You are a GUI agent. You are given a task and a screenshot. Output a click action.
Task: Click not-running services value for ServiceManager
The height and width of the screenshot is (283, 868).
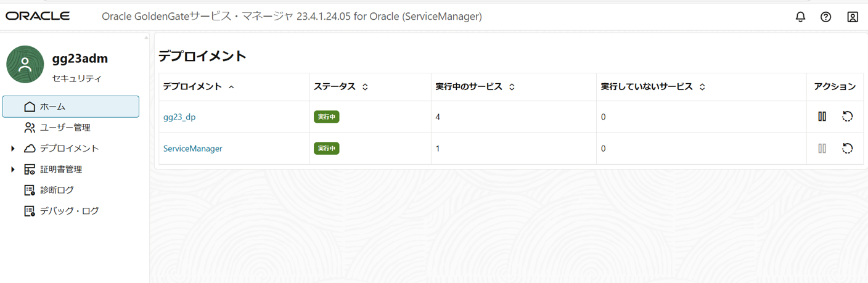coord(603,149)
